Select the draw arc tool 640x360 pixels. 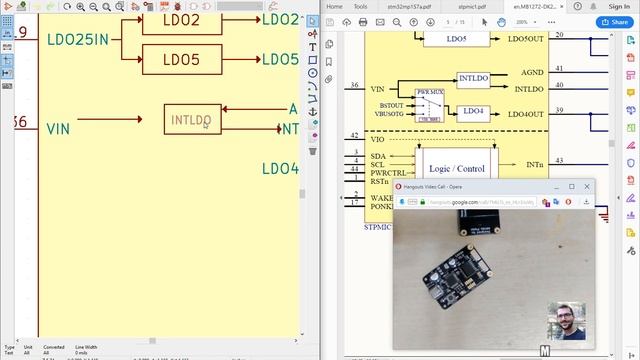pyautogui.click(x=313, y=86)
